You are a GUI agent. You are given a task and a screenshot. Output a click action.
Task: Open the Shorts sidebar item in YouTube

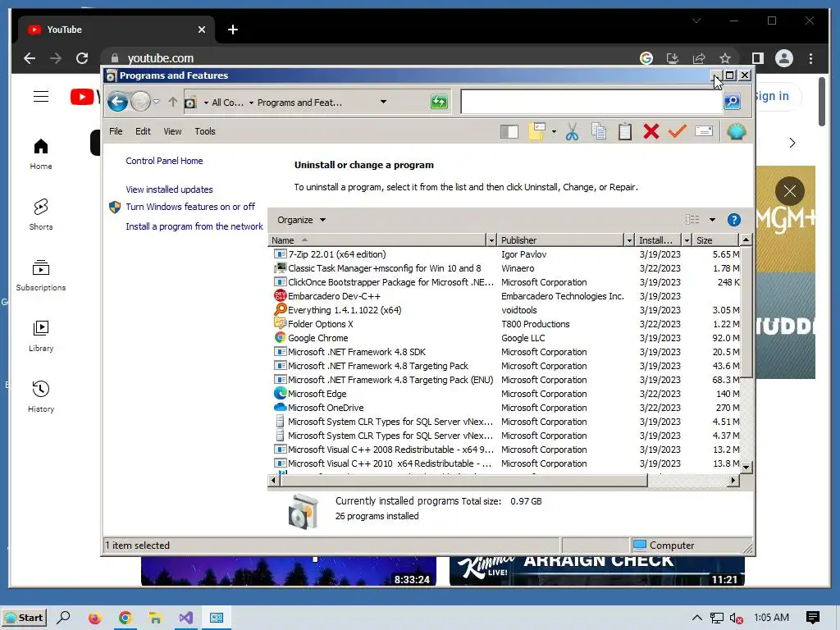(x=41, y=214)
